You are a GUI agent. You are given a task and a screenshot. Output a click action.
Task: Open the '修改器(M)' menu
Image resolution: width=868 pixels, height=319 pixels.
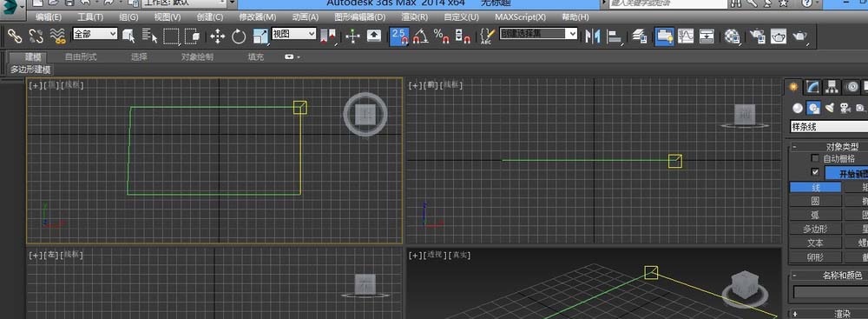pos(258,17)
